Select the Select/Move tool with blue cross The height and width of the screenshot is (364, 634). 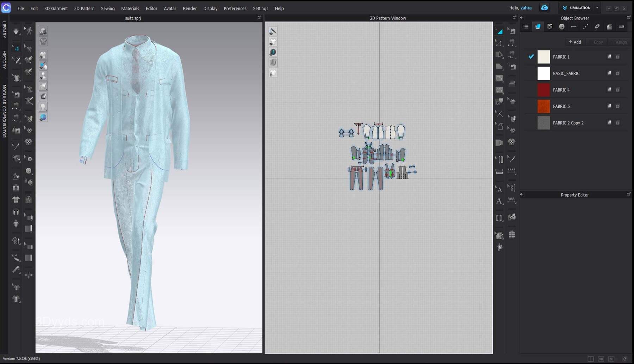coord(16,49)
